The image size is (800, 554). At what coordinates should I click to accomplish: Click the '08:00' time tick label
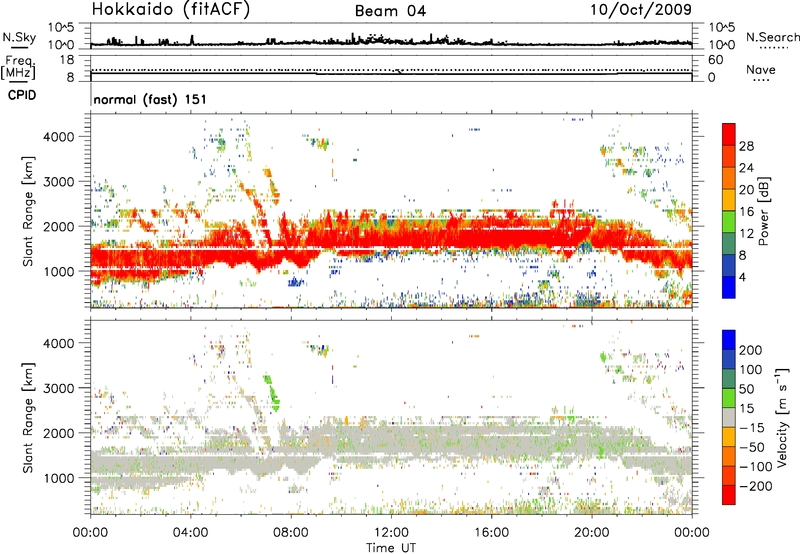[x=291, y=533]
